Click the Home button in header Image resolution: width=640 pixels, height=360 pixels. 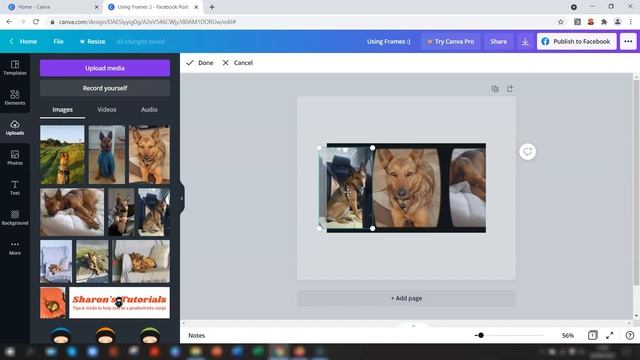[x=24, y=42]
